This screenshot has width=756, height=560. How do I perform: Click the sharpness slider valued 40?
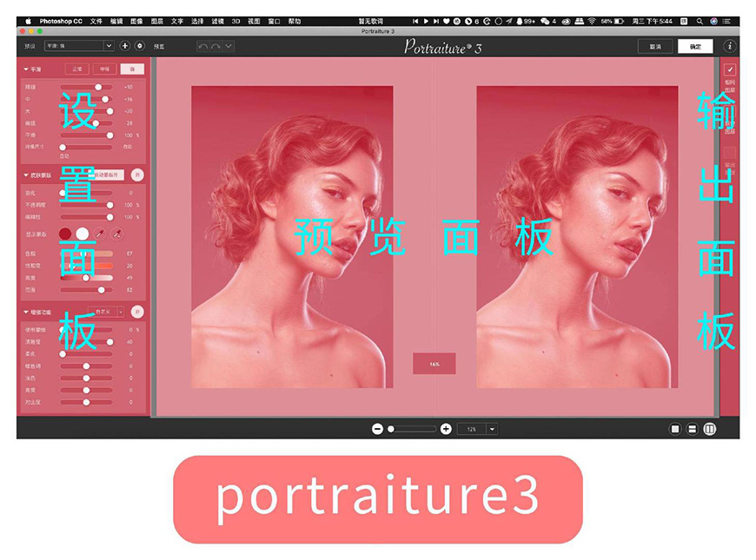pos(86,342)
